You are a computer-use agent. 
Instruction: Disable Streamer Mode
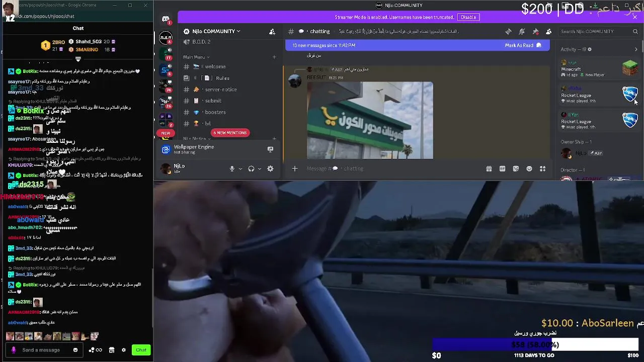pyautogui.click(x=468, y=17)
